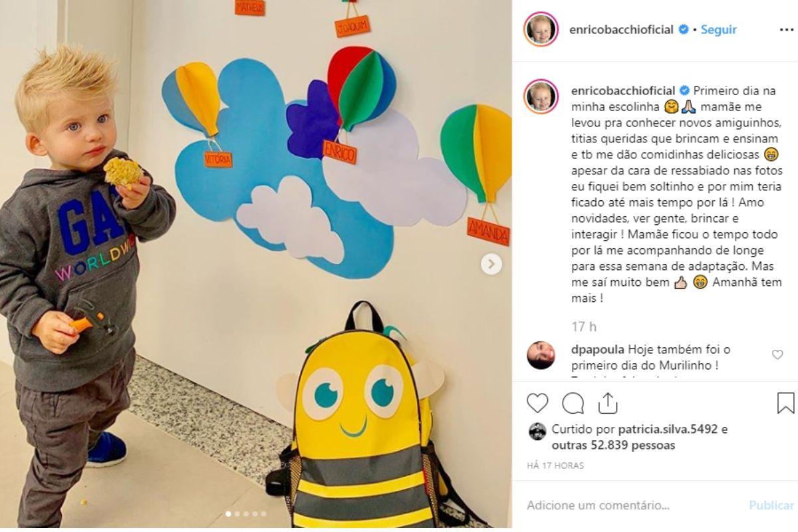The height and width of the screenshot is (532, 798).
Task: Open enricobacchioficial profile from the header username
Action: tap(622, 30)
